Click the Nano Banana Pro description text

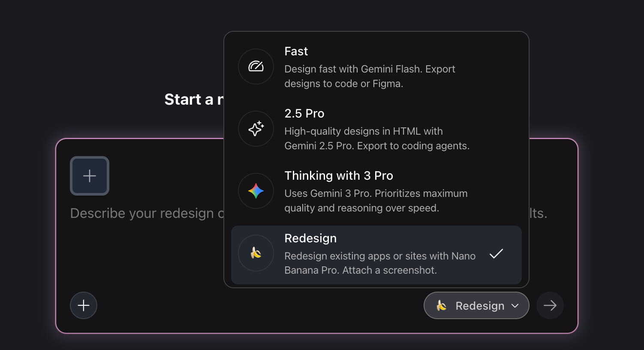[x=380, y=263]
